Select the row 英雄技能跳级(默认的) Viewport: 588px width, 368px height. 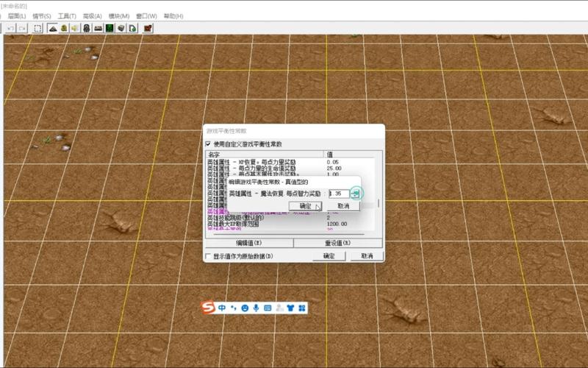(x=290, y=218)
